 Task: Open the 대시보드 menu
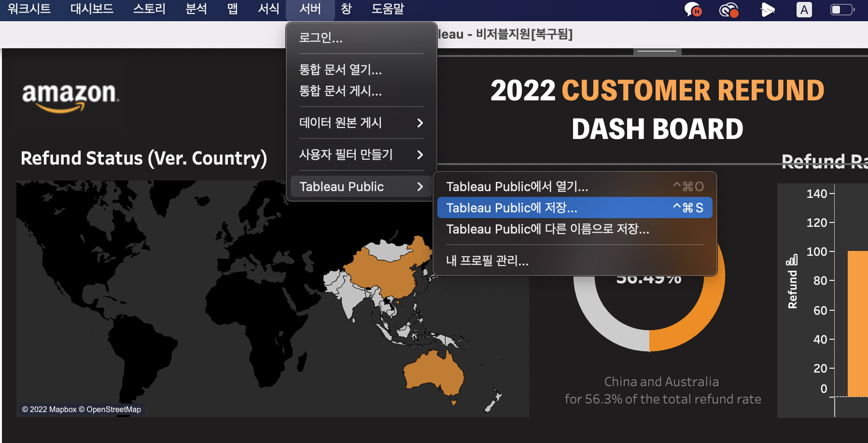point(92,9)
